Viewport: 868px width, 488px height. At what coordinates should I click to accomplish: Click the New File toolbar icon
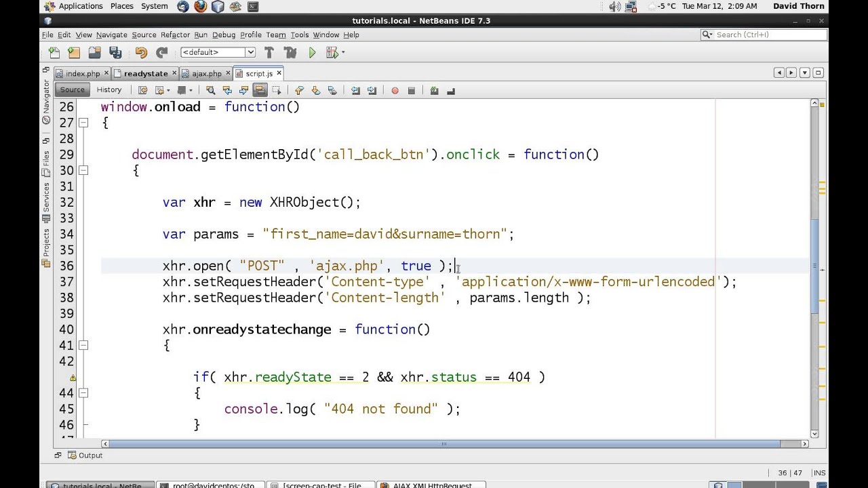coord(54,52)
